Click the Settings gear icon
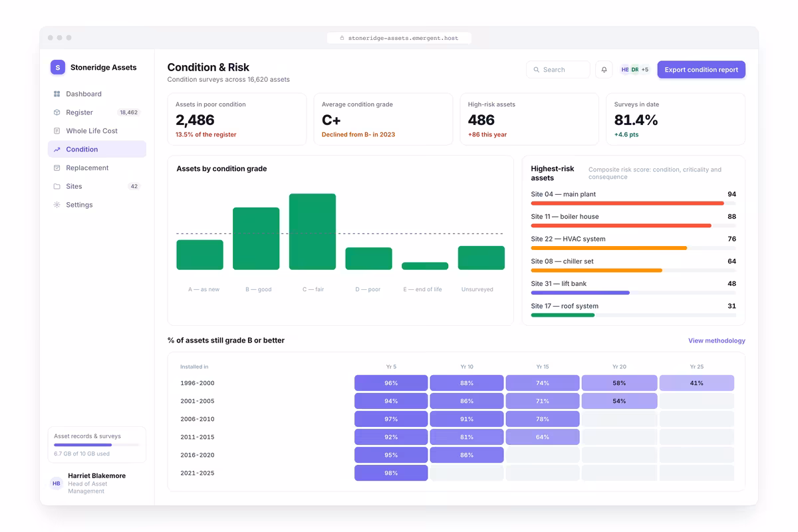 tap(57, 205)
